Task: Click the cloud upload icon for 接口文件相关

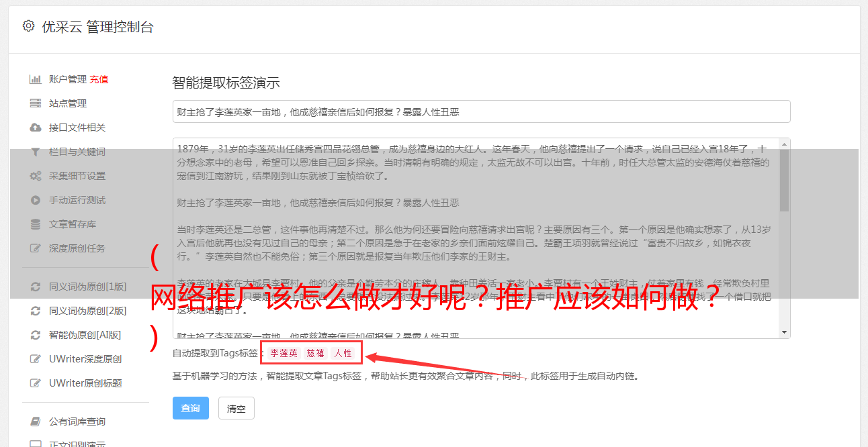Action: click(36, 128)
